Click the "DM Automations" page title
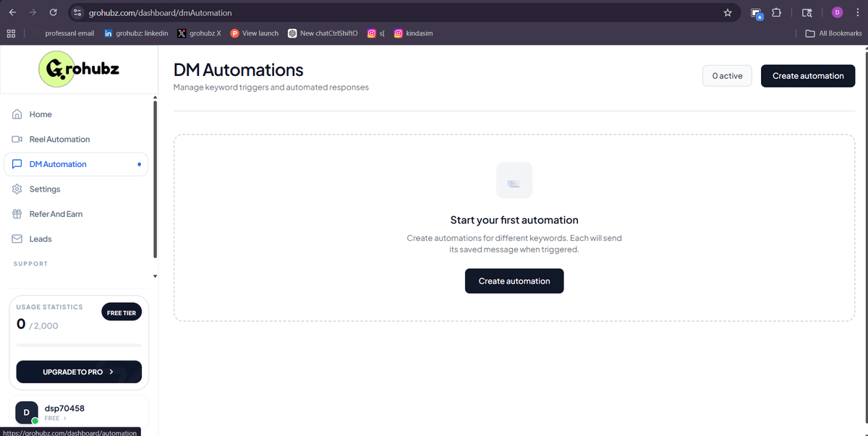 (239, 70)
